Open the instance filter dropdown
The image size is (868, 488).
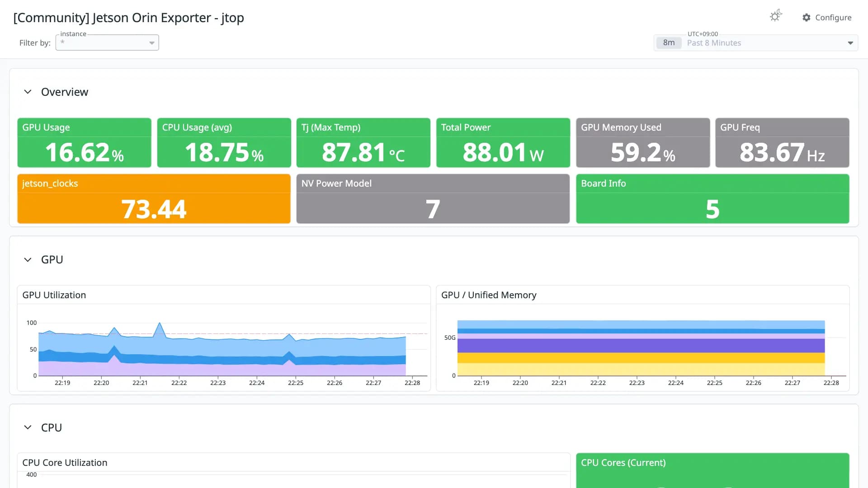[107, 42]
